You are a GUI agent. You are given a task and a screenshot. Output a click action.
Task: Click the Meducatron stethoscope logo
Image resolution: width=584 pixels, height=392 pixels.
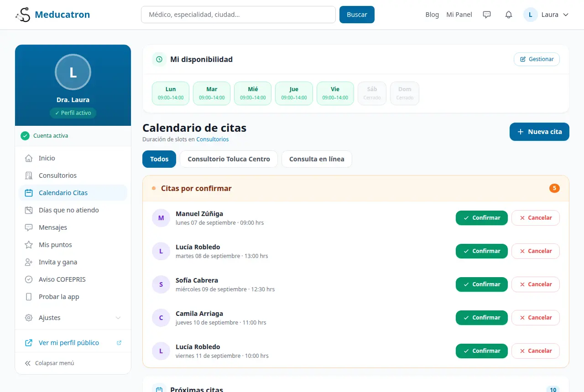point(23,15)
